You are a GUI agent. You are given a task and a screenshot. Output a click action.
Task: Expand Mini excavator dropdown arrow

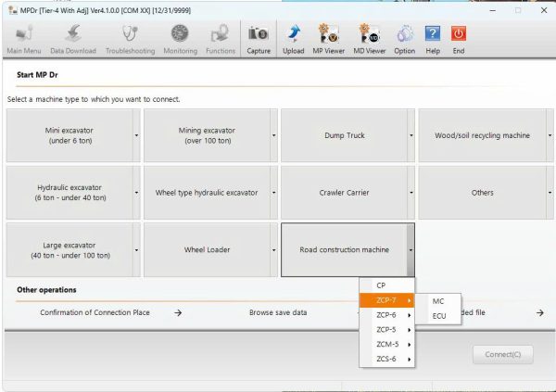pyautogui.click(x=136, y=135)
